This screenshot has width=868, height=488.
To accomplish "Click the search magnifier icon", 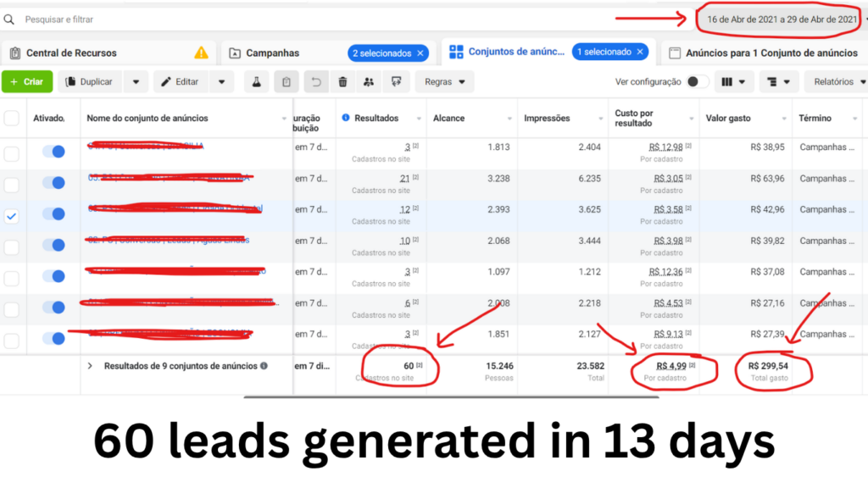I will (8, 19).
